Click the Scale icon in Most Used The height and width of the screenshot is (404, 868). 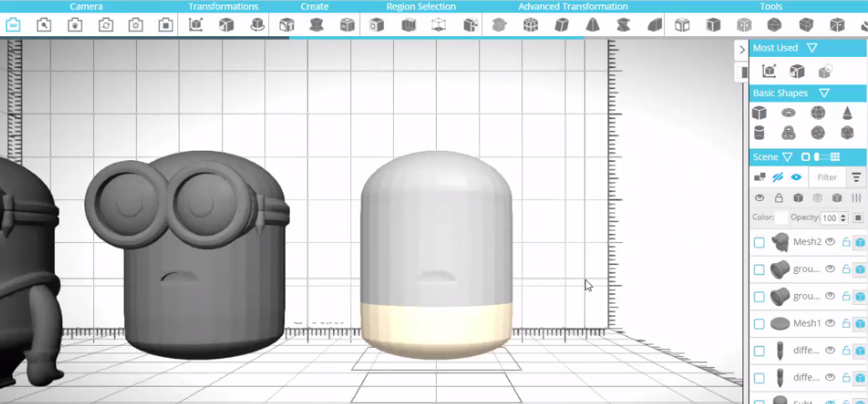(x=796, y=71)
